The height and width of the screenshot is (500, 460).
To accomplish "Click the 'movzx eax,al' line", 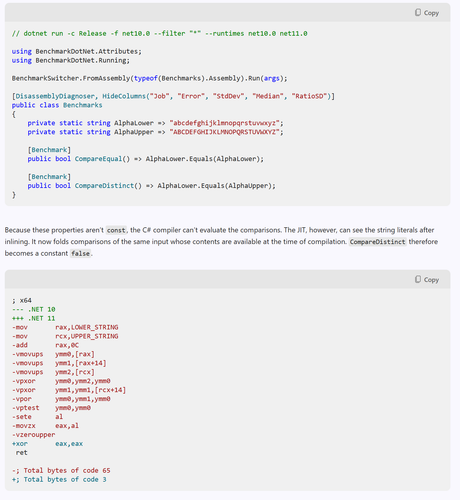I will click(x=45, y=426).
